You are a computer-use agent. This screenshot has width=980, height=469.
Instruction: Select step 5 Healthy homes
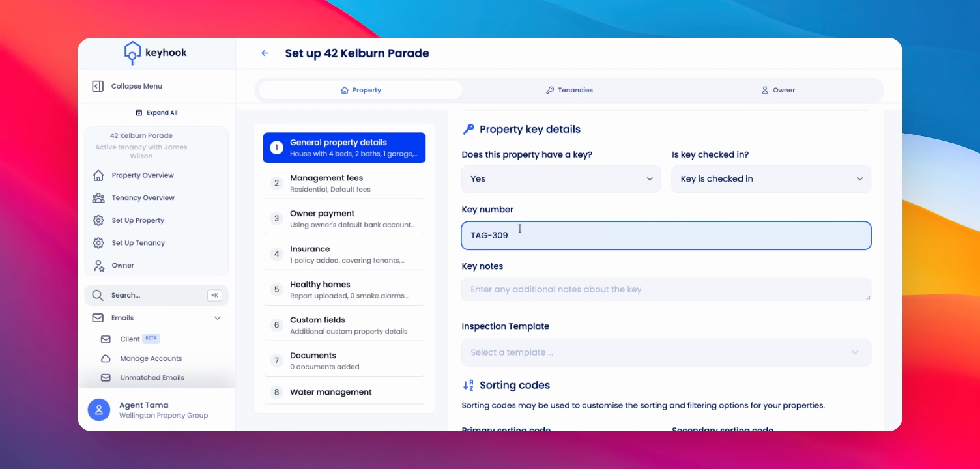click(344, 290)
